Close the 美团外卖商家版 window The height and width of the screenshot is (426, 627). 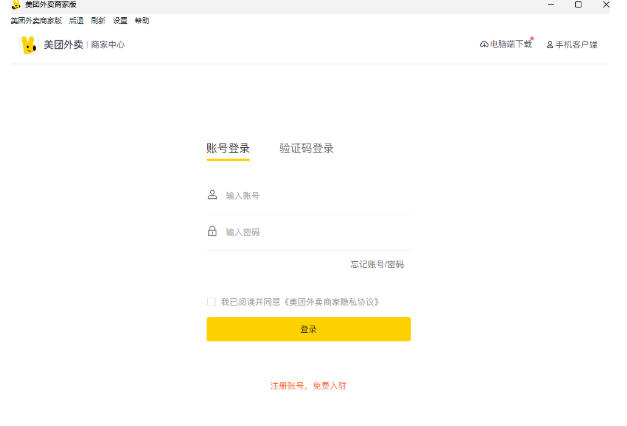(606, 4)
